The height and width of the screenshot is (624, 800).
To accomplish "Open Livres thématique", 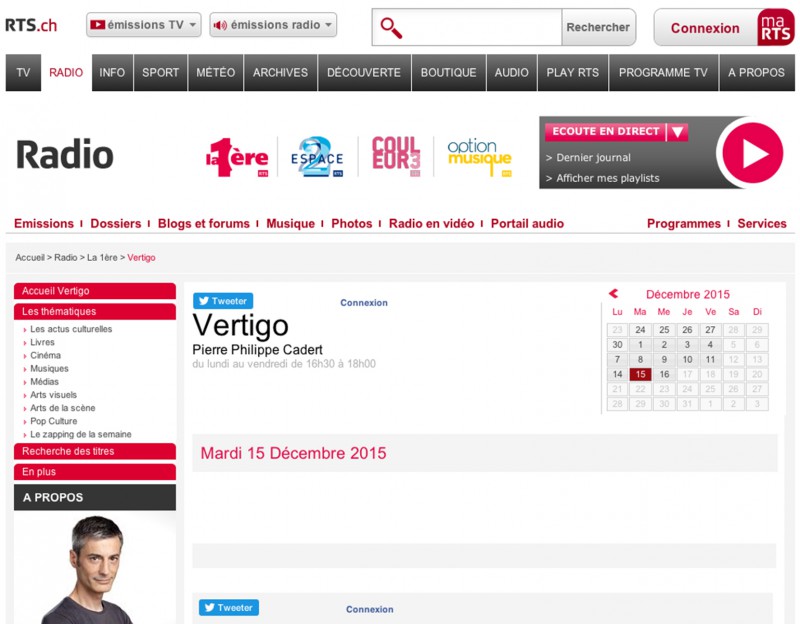I will pyautogui.click(x=42, y=342).
